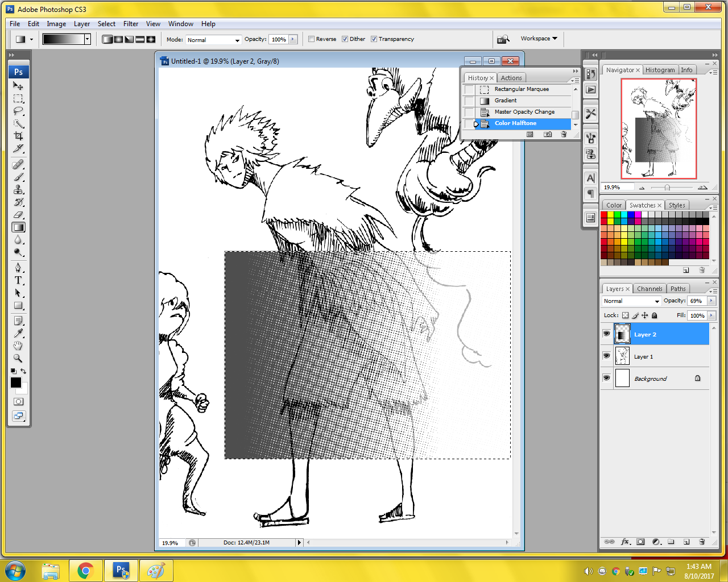Open the gradient Opacity slider arrow

tap(293, 39)
